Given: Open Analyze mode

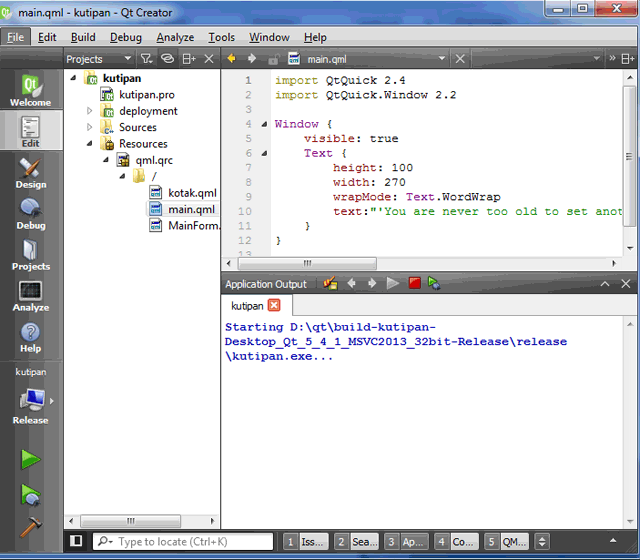Looking at the screenshot, I should (x=31, y=296).
